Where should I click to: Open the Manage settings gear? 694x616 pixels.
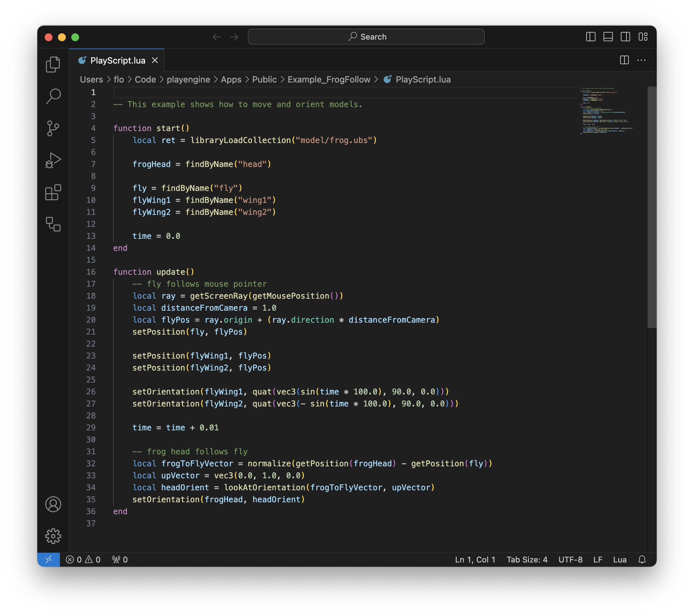53,536
